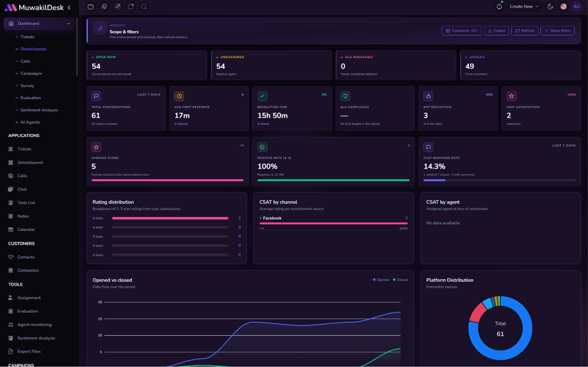The width and height of the screenshot is (588, 367).
Task: Open AI Agents dashboard submenu item
Action: pyautogui.click(x=30, y=122)
